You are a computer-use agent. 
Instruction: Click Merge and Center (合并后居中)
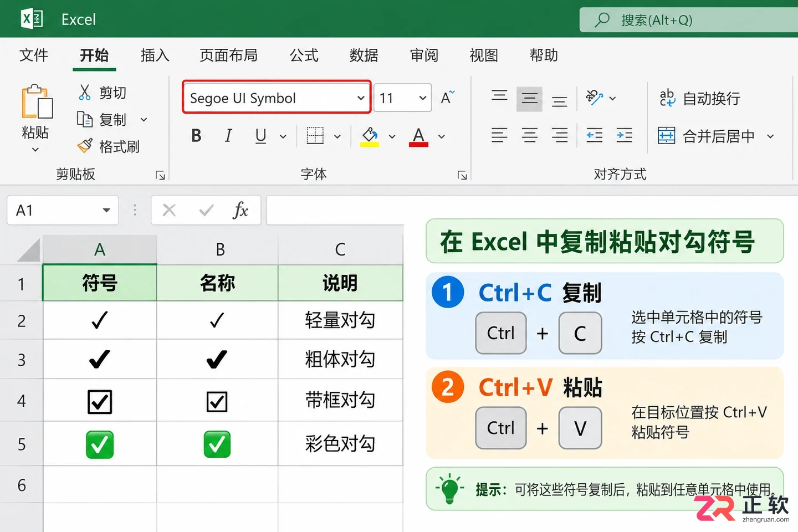706,136
